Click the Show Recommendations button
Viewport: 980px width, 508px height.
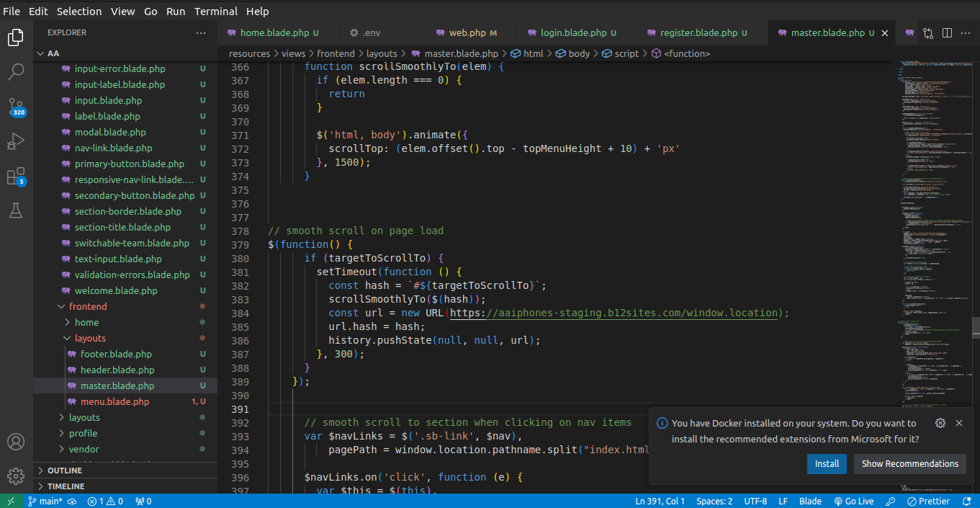point(909,463)
